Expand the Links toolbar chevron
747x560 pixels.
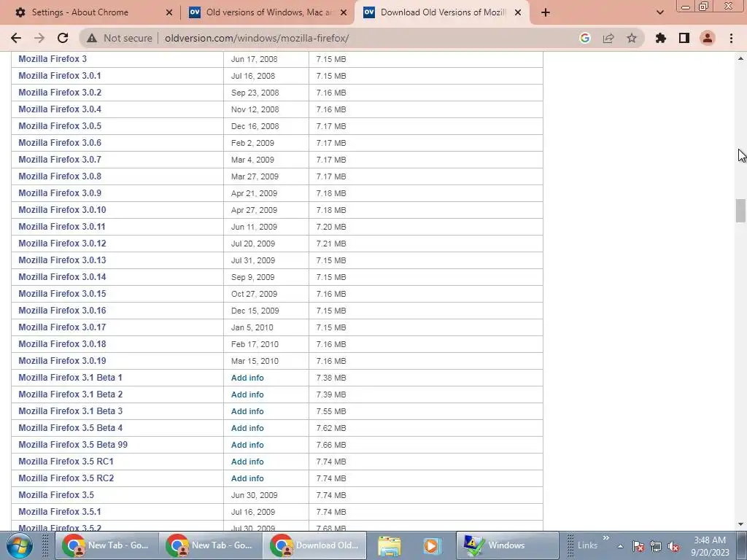[606, 538]
